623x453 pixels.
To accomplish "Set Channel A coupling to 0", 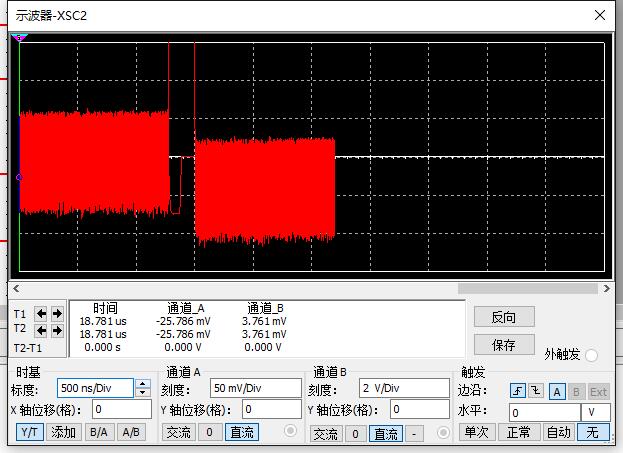I will 209,432.
